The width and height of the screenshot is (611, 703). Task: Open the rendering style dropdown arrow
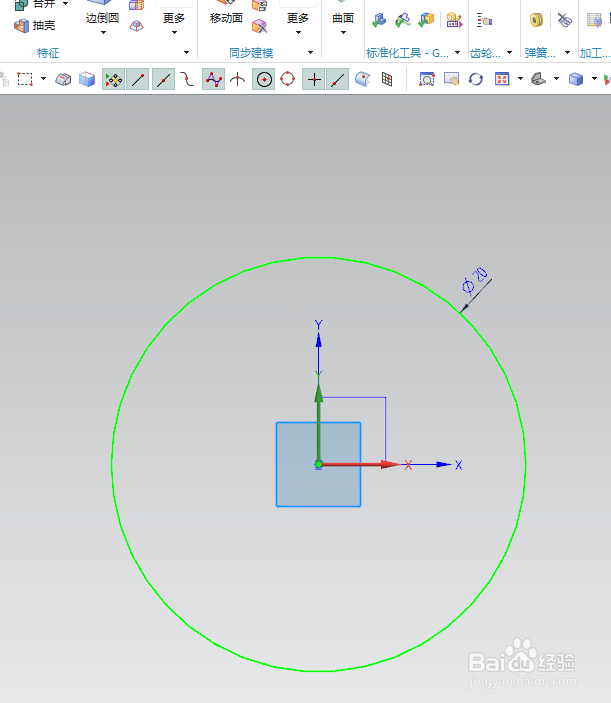594,79
